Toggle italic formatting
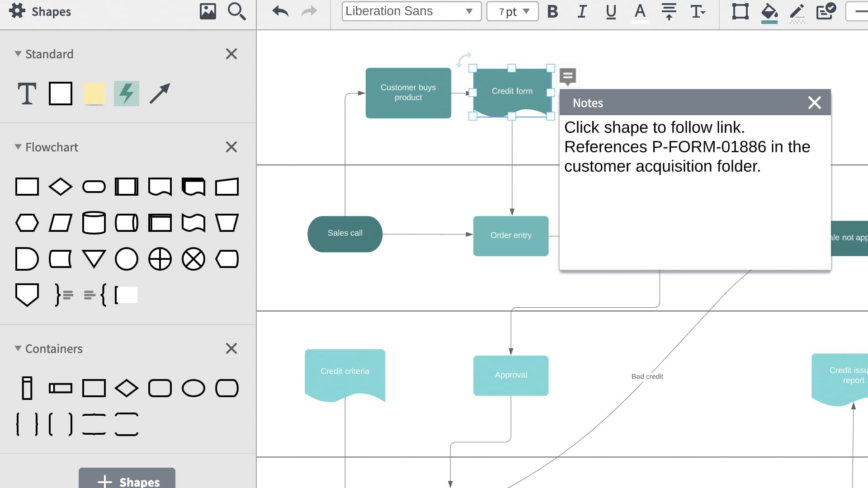 click(x=582, y=11)
